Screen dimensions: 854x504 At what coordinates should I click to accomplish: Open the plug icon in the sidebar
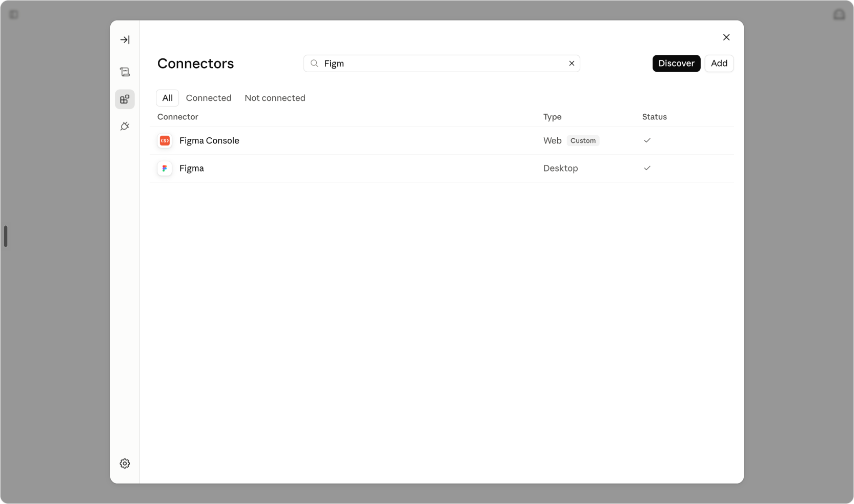point(125,126)
